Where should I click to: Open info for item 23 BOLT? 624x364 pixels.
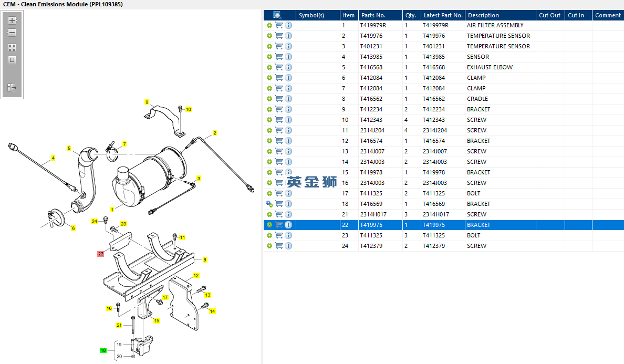click(288, 235)
